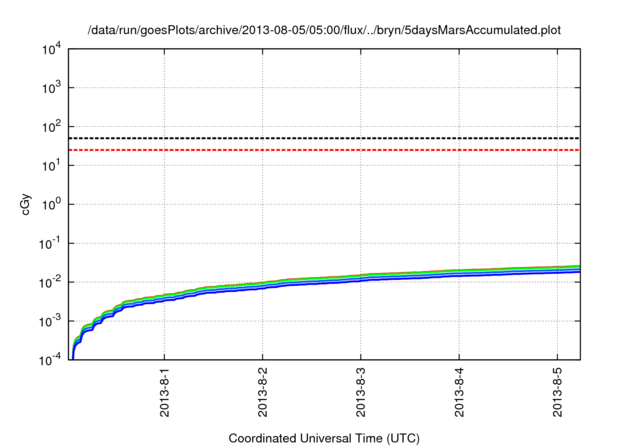This screenshot has width=640, height=448.
Task: Click the plot file path title
Action: pyautogui.click(x=324, y=30)
